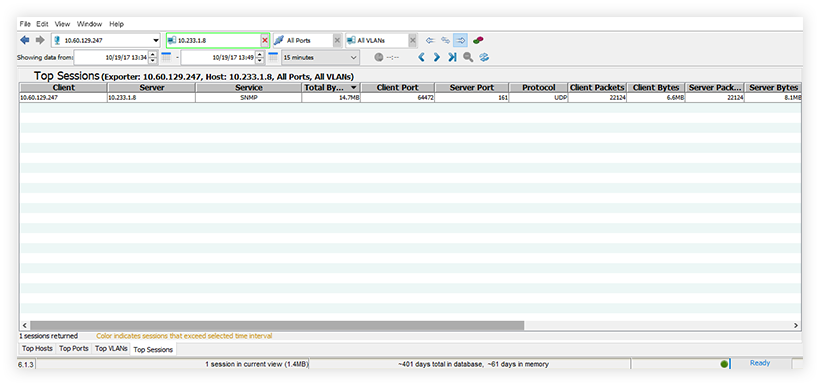The height and width of the screenshot is (387, 821).
Task: Open the start date calendar icon
Action: pos(165,57)
